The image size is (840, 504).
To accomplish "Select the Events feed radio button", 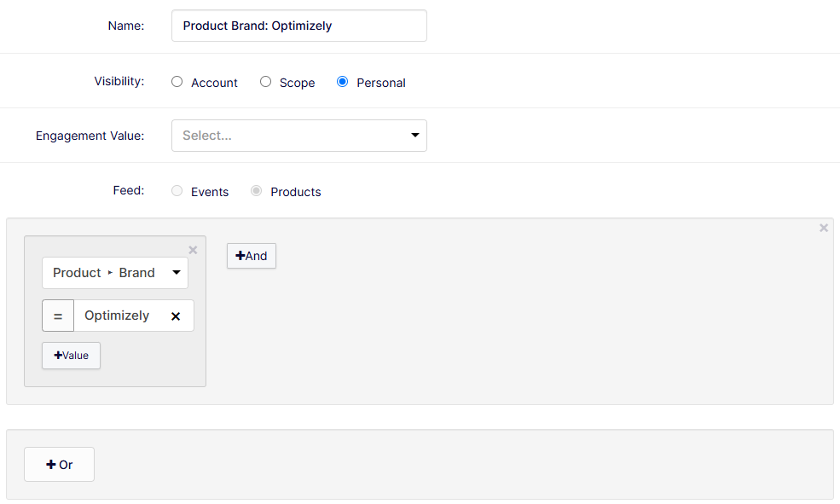I will (177, 191).
